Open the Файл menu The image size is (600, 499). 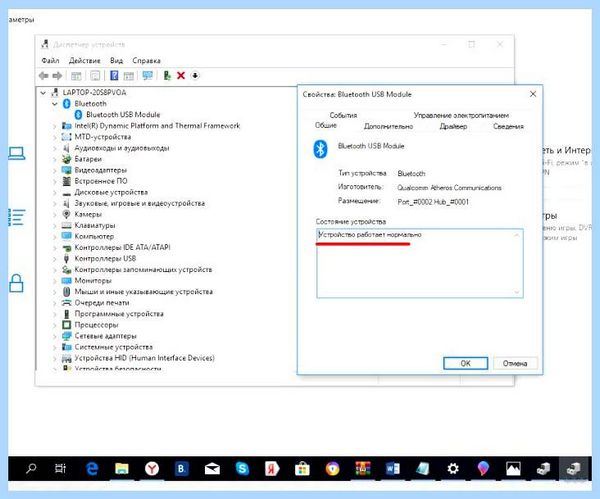pyautogui.click(x=51, y=60)
